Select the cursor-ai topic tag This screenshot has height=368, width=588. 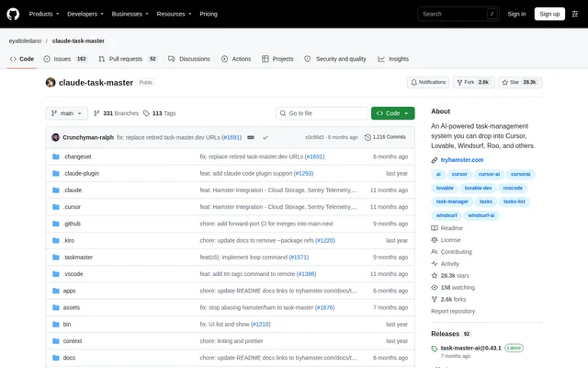click(489, 174)
